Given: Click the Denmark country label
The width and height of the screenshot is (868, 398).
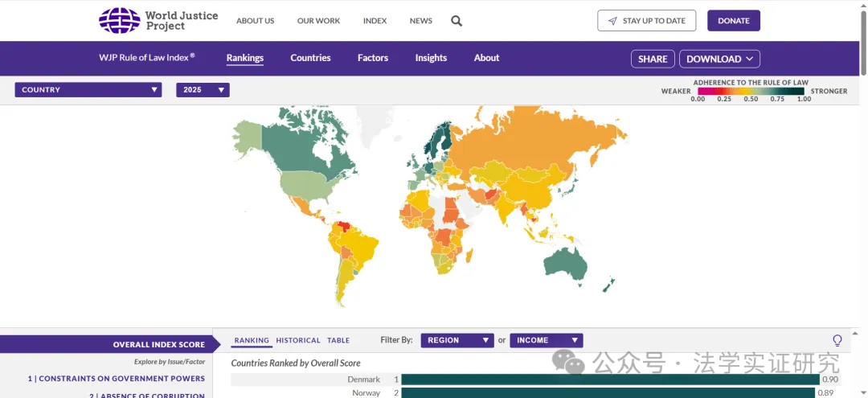Looking at the screenshot, I should (364, 380).
